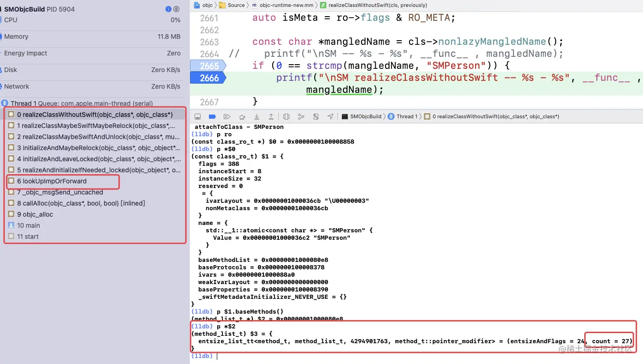Open the realizeClassWithoutSwift function breadcrumb
The image size is (643, 364).
[374, 5]
